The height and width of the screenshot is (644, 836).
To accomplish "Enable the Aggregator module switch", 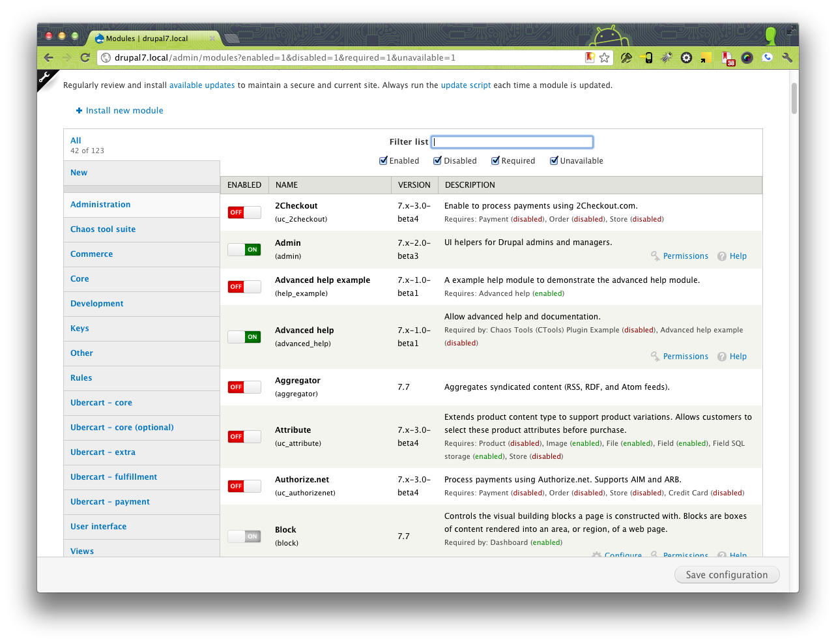I will (244, 387).
